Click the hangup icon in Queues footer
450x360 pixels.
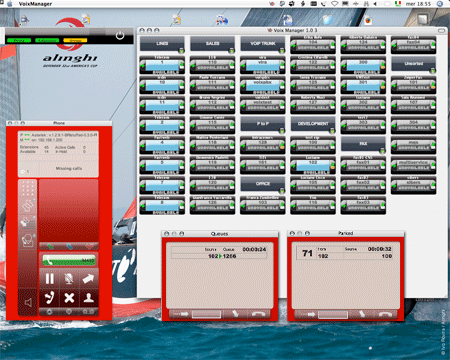258,314
